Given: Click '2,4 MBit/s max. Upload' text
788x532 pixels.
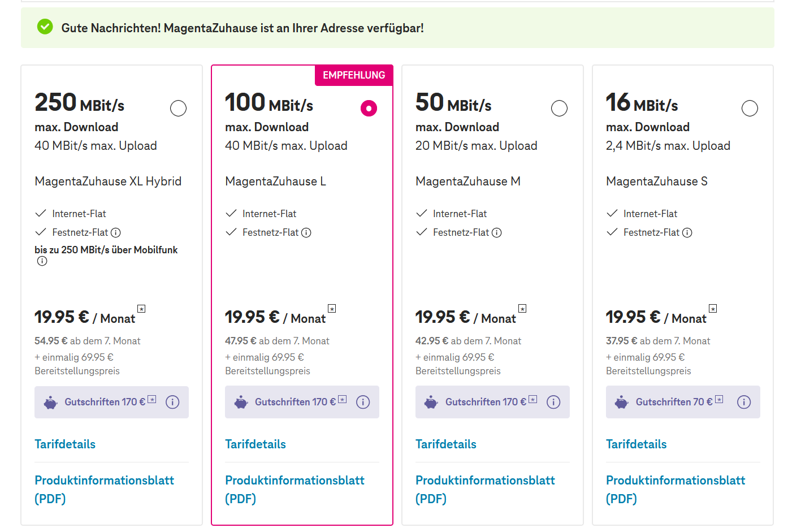Looking at the screenshot, I should (668, 146).
